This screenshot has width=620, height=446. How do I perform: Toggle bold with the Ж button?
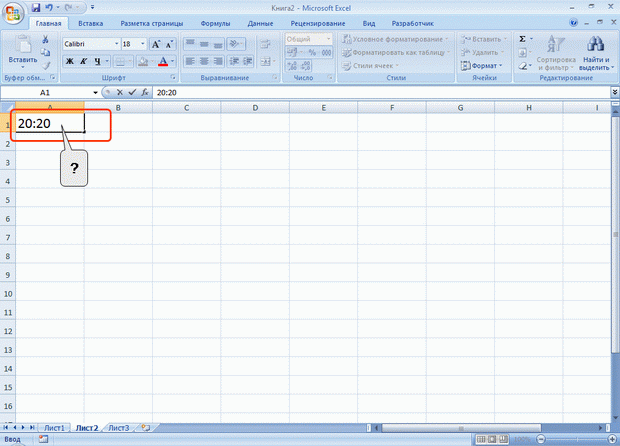point(70,61)
